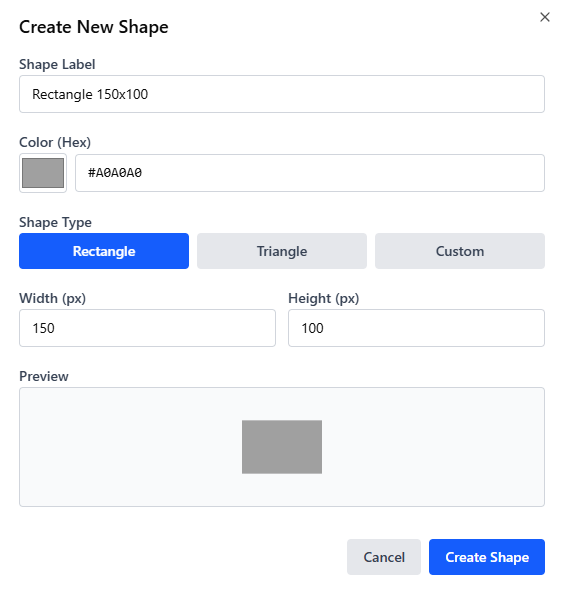This screenshot has width=565, height=595.
Task: Cancel the shape creation
Action: [384, 557]
